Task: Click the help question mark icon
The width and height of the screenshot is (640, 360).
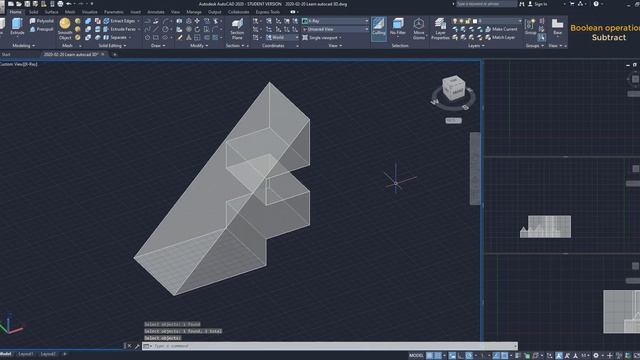Action: (596, 4)
